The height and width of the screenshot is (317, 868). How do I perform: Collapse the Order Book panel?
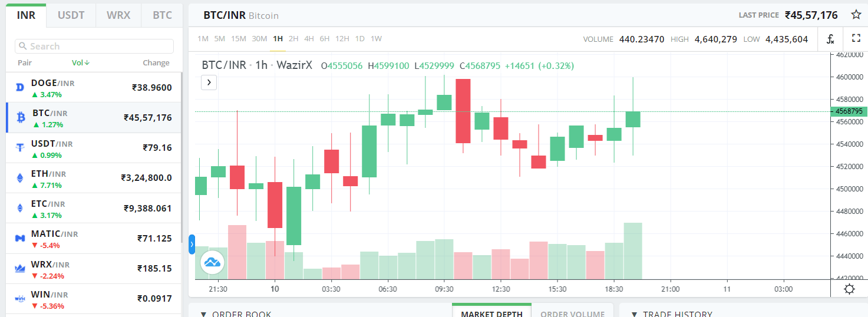pyautogui.click(x=203, y=314)
